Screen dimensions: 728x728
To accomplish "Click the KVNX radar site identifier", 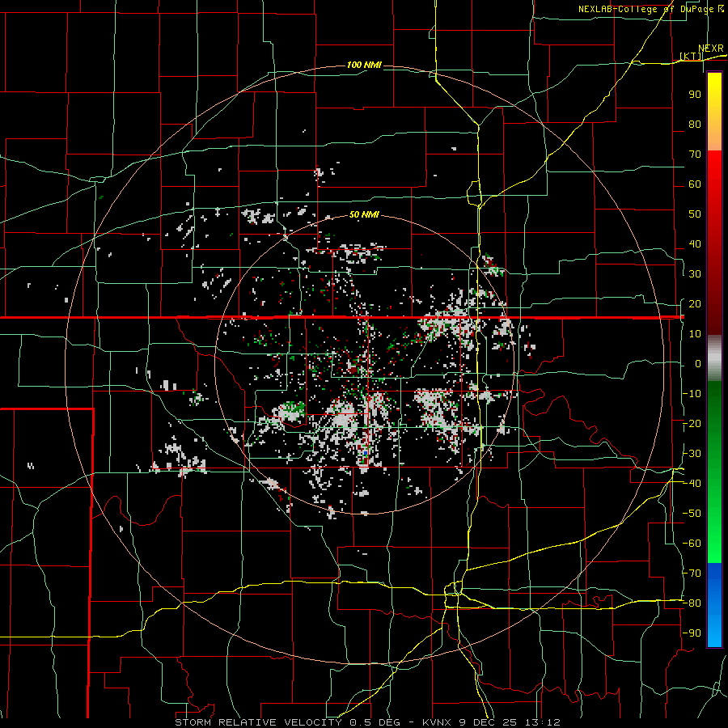I will coord(437,722).
